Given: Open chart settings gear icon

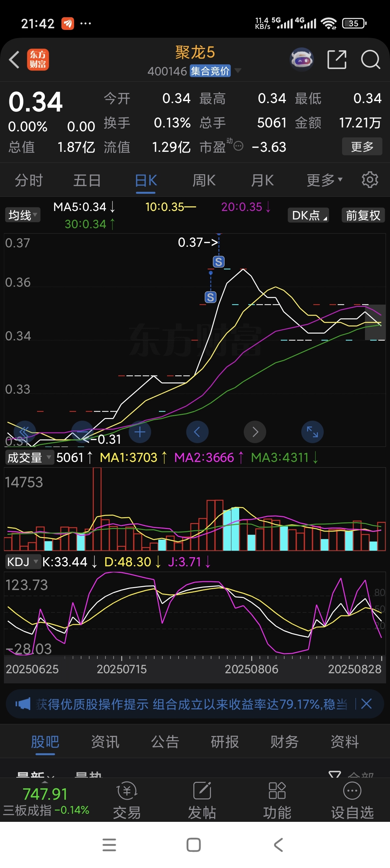Looking at the screenshot, I should tap(370, 179).
